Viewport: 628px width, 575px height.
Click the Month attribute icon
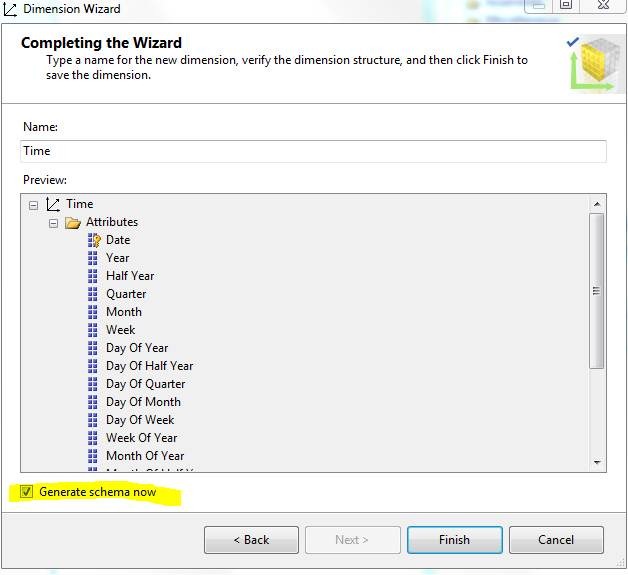tap(94, 312)
